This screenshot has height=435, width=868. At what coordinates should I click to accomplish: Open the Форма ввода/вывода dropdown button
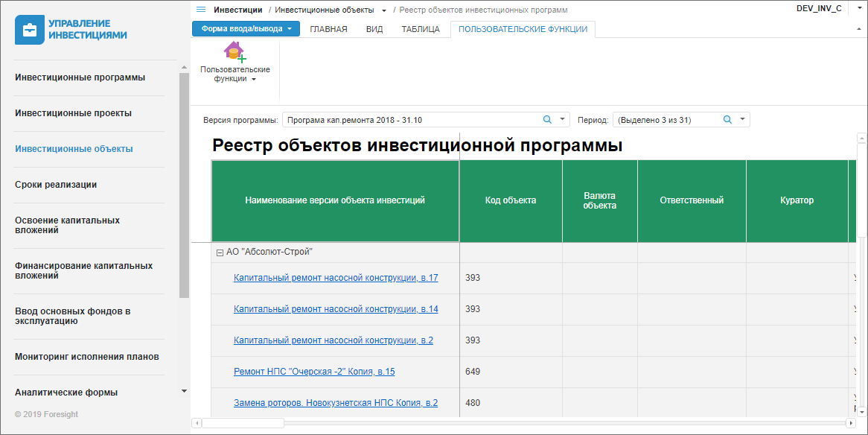coord(246,29)
